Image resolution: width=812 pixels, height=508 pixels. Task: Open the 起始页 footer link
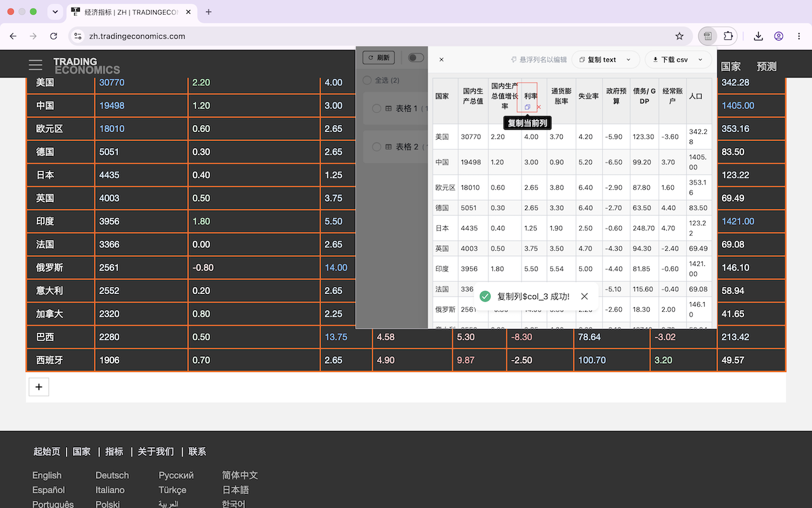tap(47, 451)
